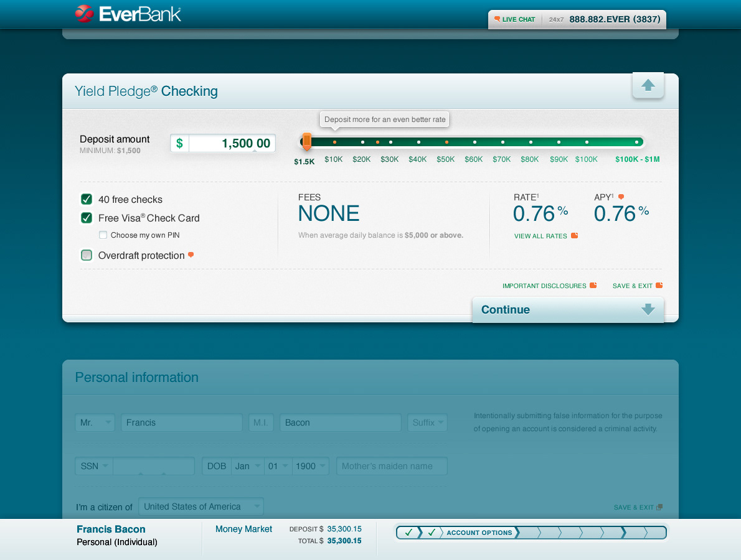
Task: Click the slider dot above $40K
Action: click(418, 142)
